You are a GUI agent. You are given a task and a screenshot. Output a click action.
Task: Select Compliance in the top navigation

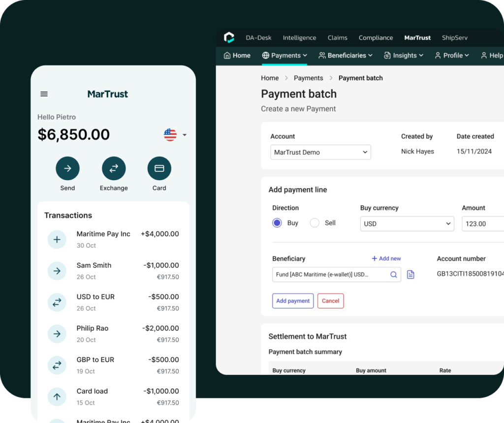376,37
